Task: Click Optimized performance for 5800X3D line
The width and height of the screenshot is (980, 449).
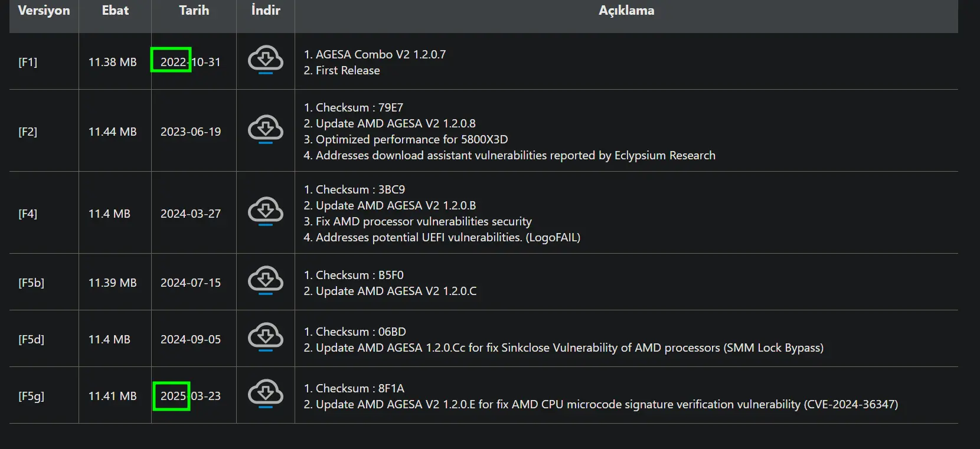Action: pos(406,139)
